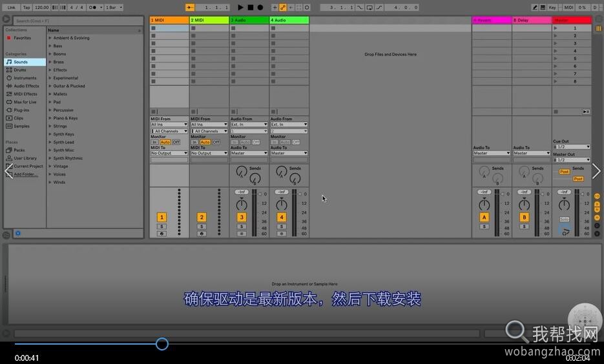The height and width of the screenshot is (364, 604).
Task: Click the browser search field
Action: tap(78, 21)
